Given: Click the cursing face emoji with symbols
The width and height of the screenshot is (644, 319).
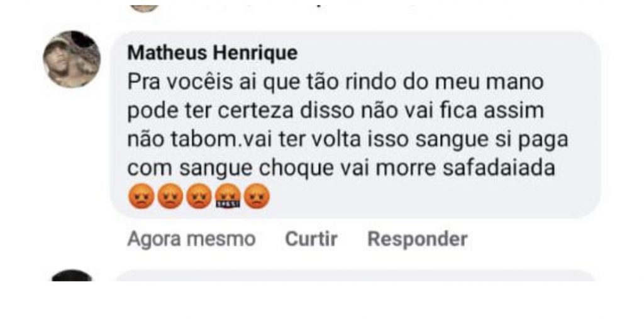Looking at the screenshot, I should 226,197.
